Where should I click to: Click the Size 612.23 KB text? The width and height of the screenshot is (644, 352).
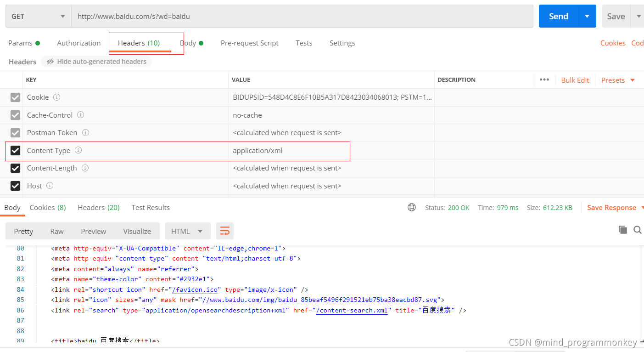coord(549,208)
